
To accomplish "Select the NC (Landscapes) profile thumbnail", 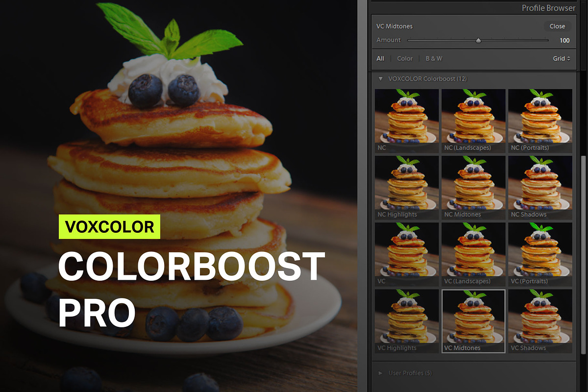I will click(473, 121).
